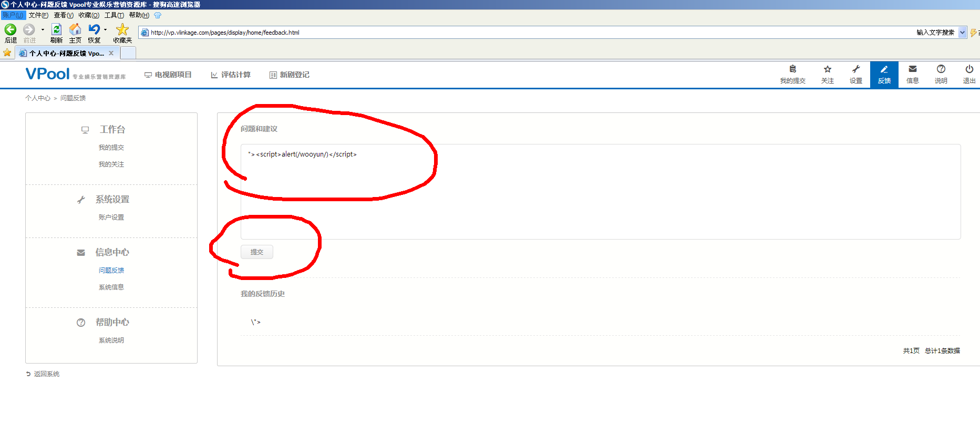The height and width of the screenshot is (435, 980).
Task: Click the 反馈 pencil icon
Action: (884, 69)
